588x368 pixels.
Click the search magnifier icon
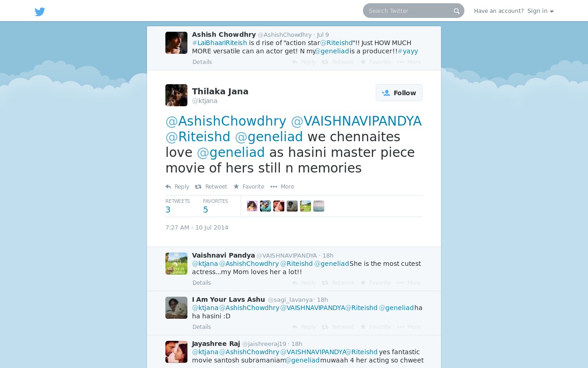tap(457, 11)
